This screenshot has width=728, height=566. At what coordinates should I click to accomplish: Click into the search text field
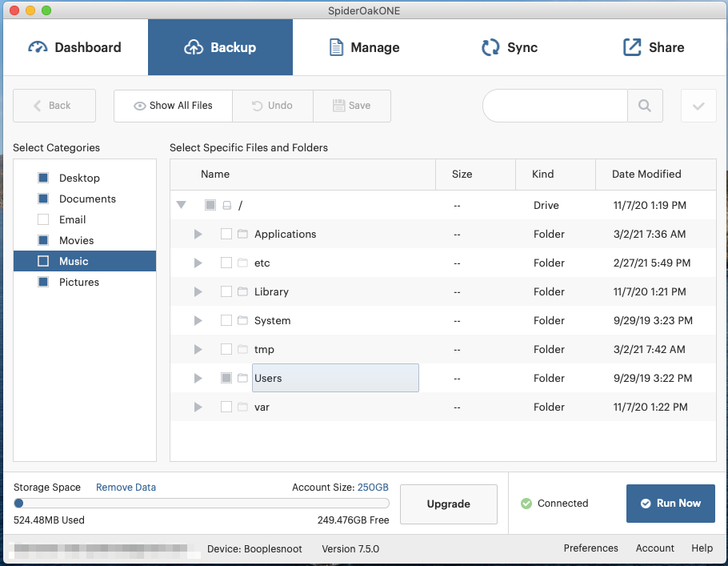(555, 106)
